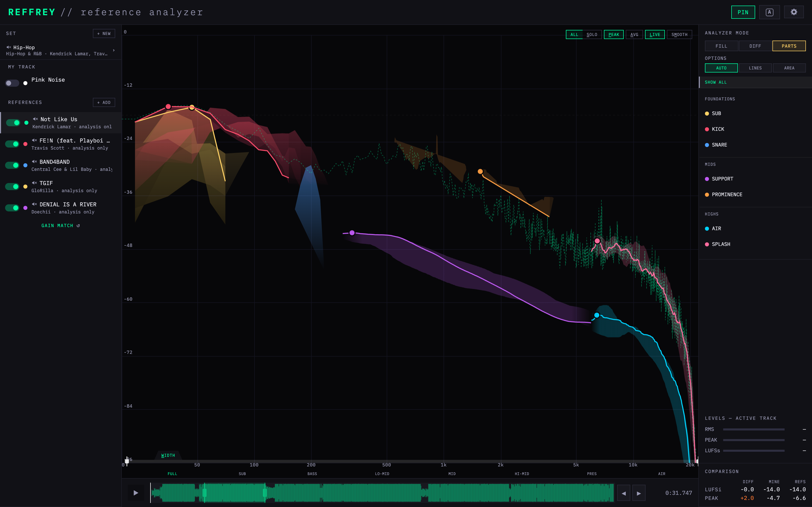This screenshot has height=507, width=812.
Task: Click the KICK color swatch
Action: [x=707, y=130]
